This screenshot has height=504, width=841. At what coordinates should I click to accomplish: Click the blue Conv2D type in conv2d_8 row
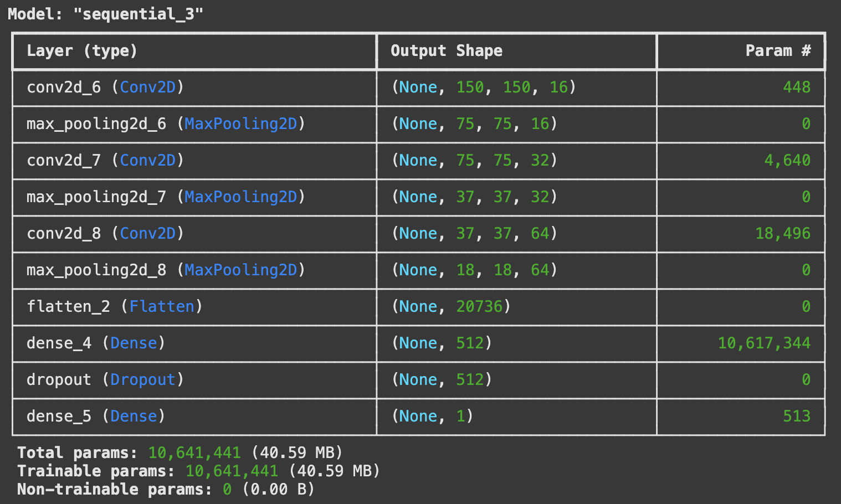click(147, 234)
